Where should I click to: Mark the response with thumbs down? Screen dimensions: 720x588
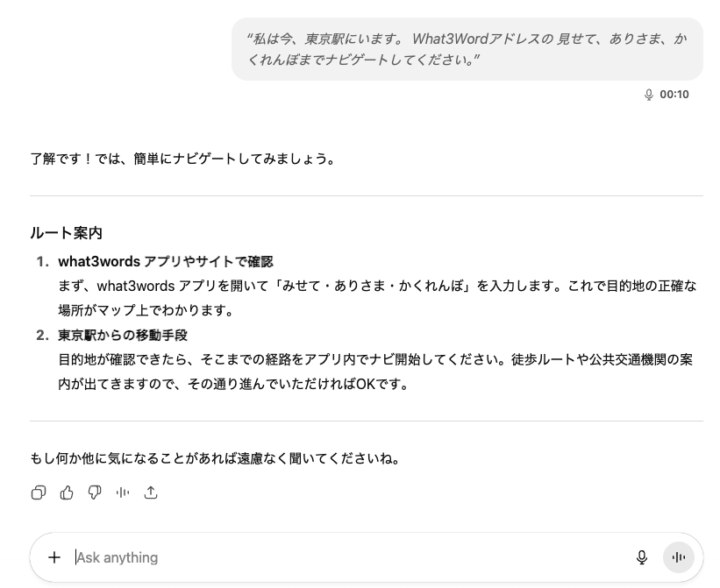[x=95, y=492]
